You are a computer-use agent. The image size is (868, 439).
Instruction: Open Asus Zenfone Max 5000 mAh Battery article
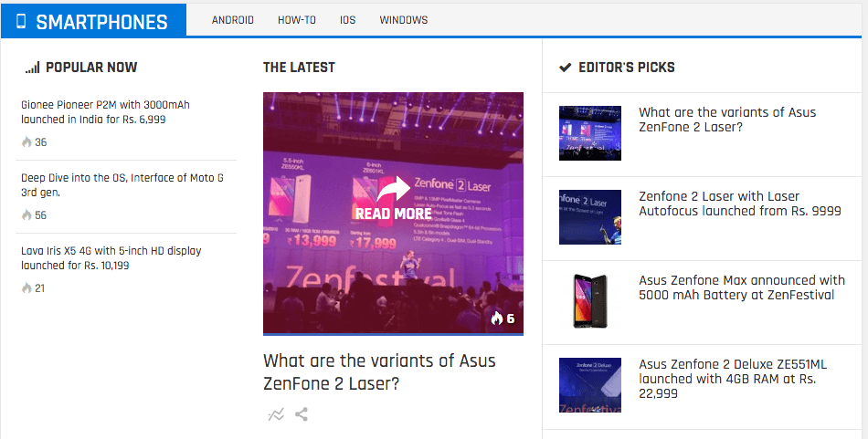742,287
